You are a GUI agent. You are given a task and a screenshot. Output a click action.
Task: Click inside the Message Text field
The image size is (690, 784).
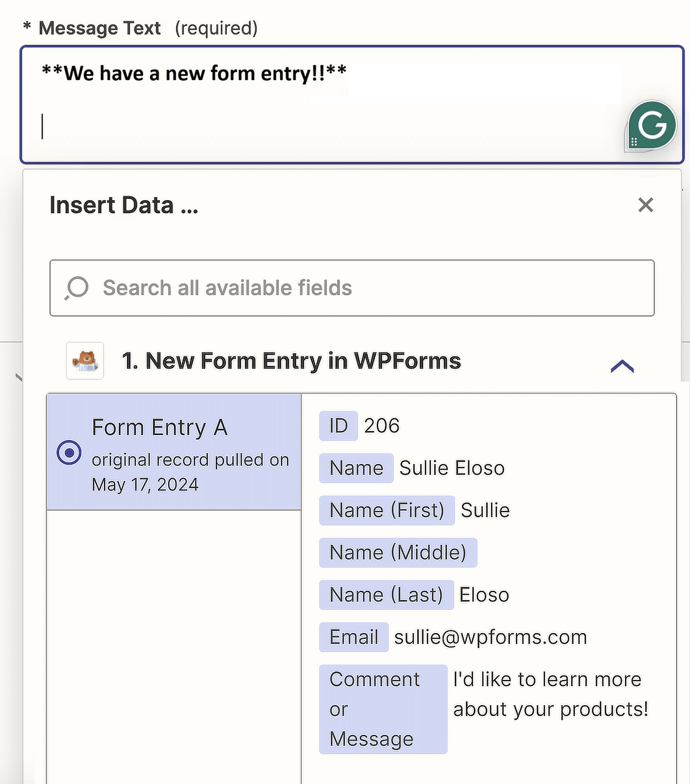tap(352, 104)
